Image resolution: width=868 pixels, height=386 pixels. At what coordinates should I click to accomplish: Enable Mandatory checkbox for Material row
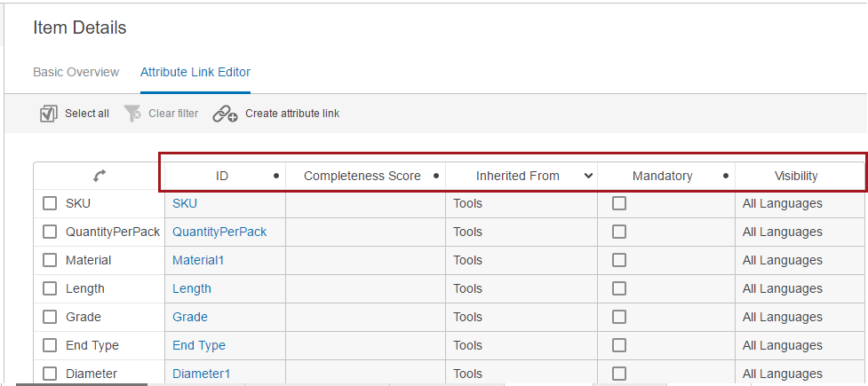[x=619, y=260]
